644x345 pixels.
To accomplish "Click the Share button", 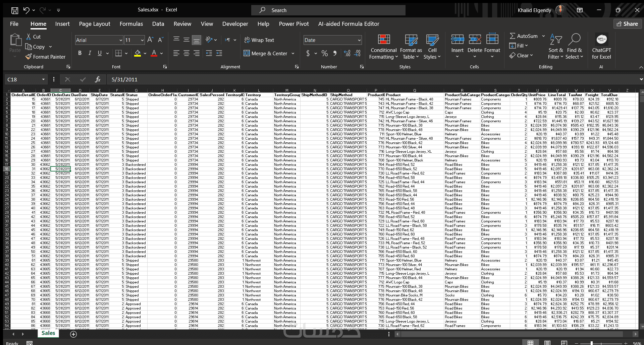I will coord(627,24).
